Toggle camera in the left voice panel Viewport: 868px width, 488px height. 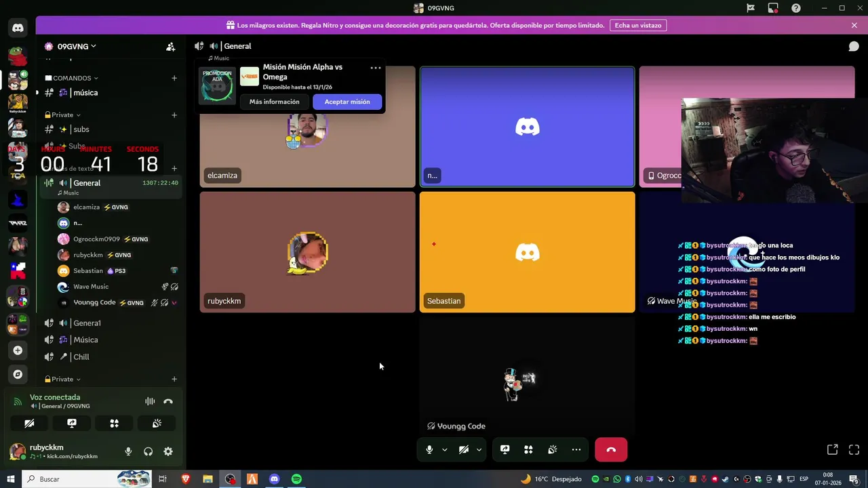29,423
